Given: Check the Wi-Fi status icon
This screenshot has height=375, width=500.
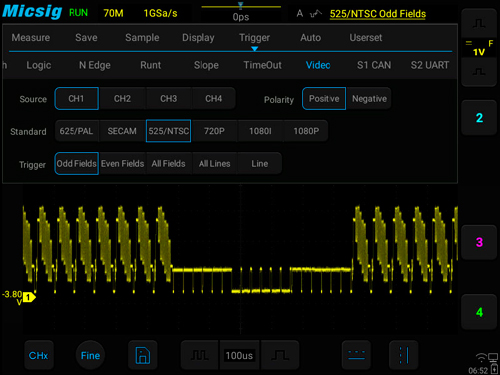Looking at the screenshot, I should [x=481, y=358].
